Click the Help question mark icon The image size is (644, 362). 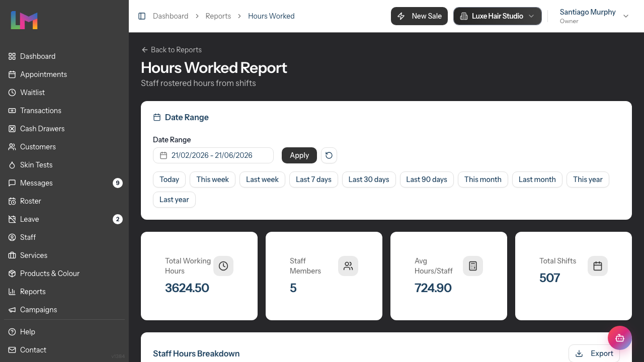coord(12,332)
